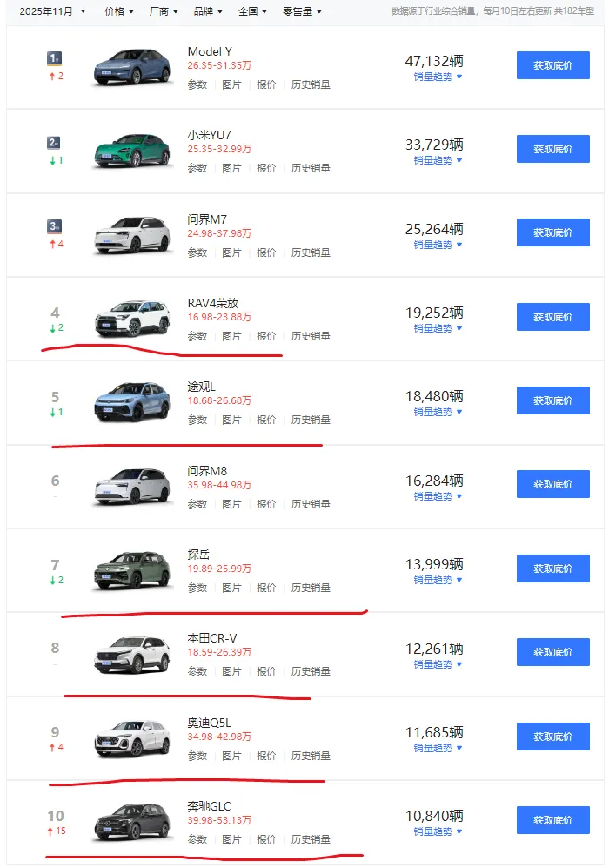Viewport: 609px width, 868px height.
Task: Expand the 厂商 filter dropdown
Action: tap(164, 11)
